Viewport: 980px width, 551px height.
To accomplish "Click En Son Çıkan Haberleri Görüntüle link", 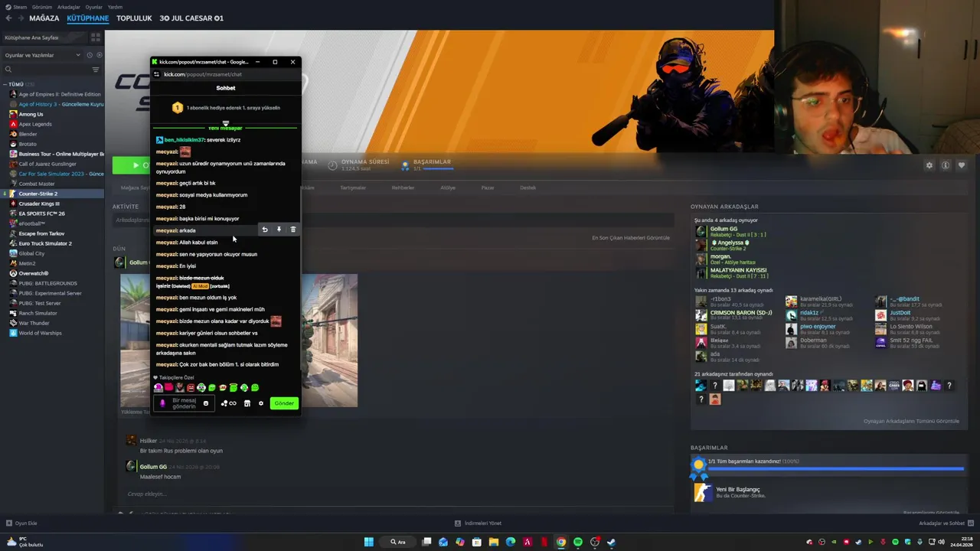I will point(631,238).
